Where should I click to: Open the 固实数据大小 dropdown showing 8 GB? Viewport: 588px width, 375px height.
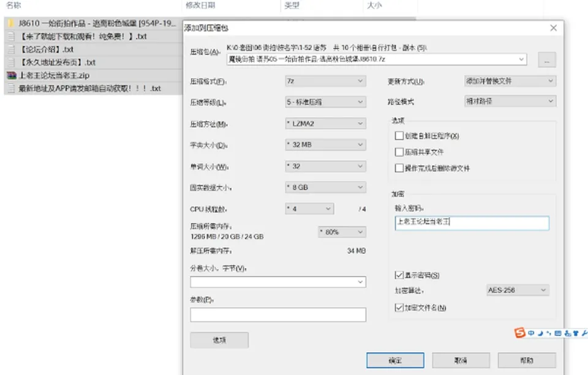(x=325, y=187)
